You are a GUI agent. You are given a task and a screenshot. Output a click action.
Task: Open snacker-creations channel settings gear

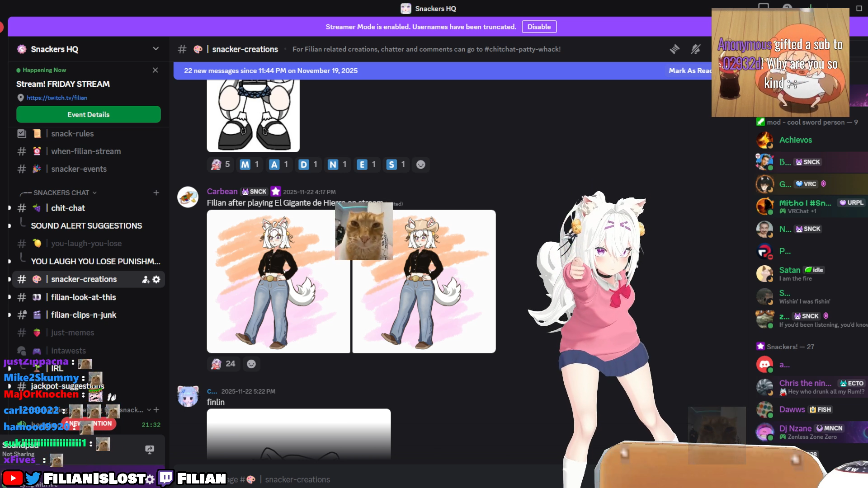click(156, 280)
